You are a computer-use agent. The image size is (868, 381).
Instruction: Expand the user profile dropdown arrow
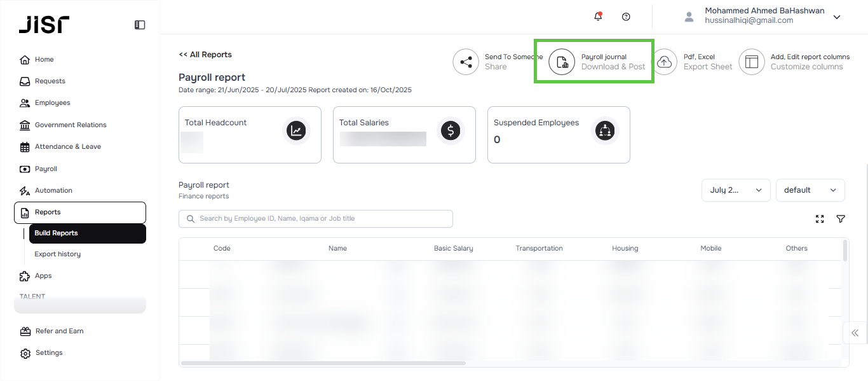(x=837, y=17)
